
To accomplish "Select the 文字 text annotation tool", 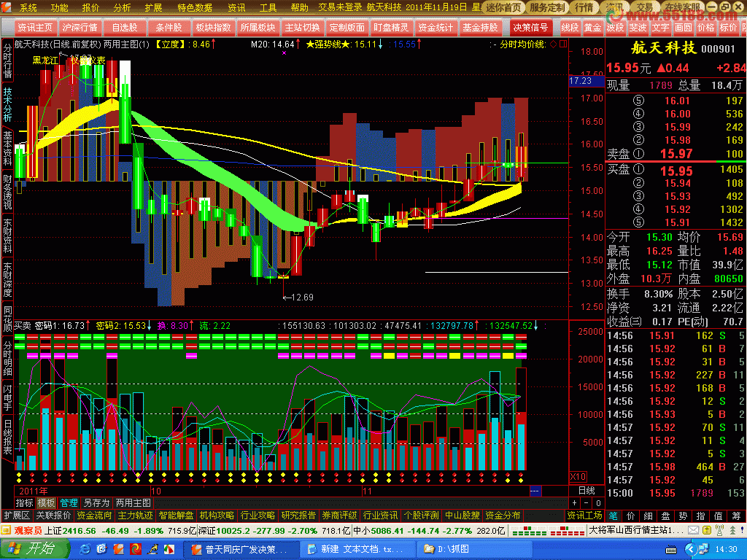I will [x=660, y=28].
